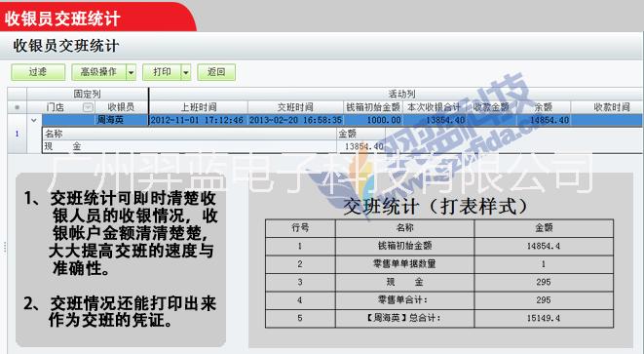Sort by 上班时间 column header
644x354 pixels.
click(199, 107)
